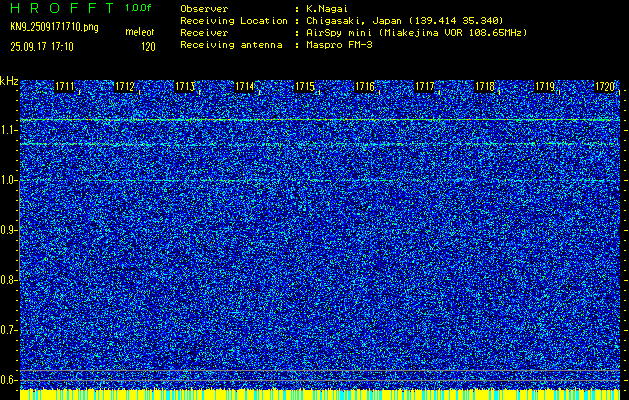The height and width of the screenshot is (400, 629).
Task: Click the 1.0 frequency axis label
Action: tap(8, 180)
